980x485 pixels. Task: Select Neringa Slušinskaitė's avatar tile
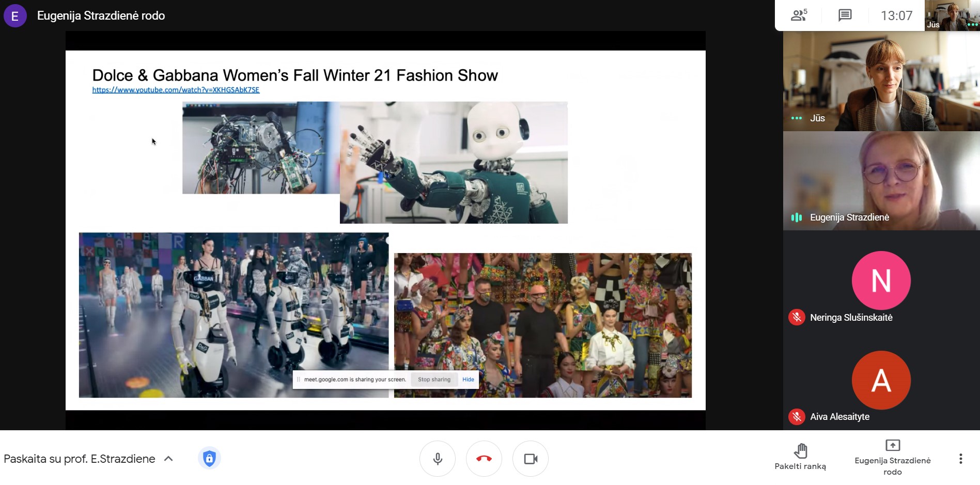(881, 280)
